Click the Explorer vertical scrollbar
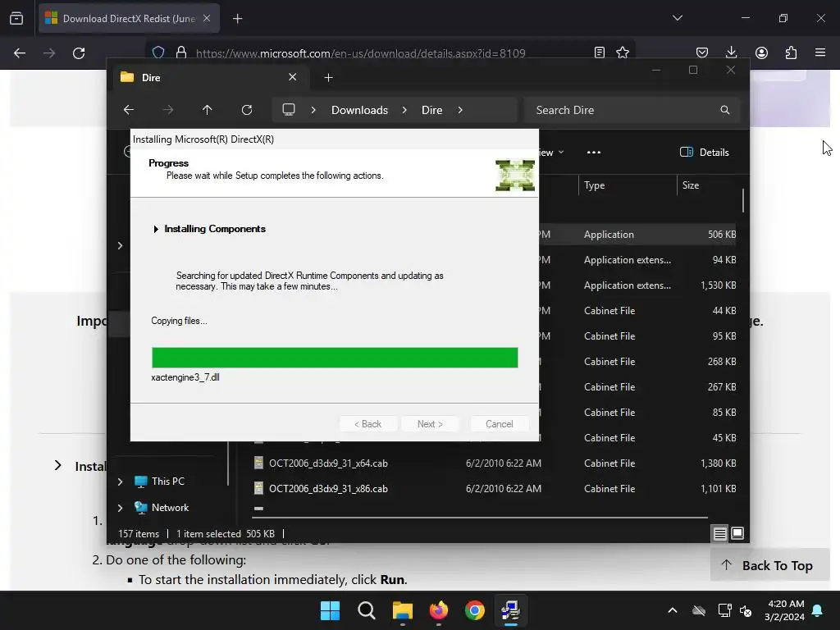 pyautogui.click(x=743, y=200)
